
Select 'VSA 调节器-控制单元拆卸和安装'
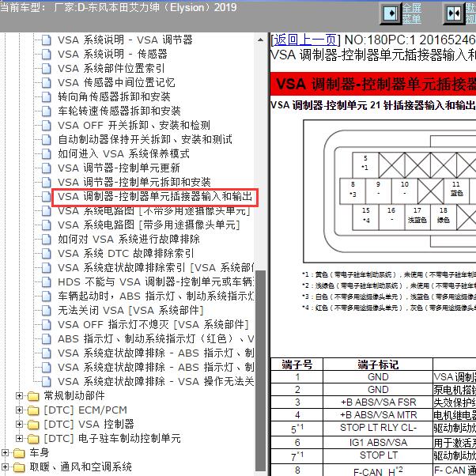pyautogui.click(x=134, y=182)
